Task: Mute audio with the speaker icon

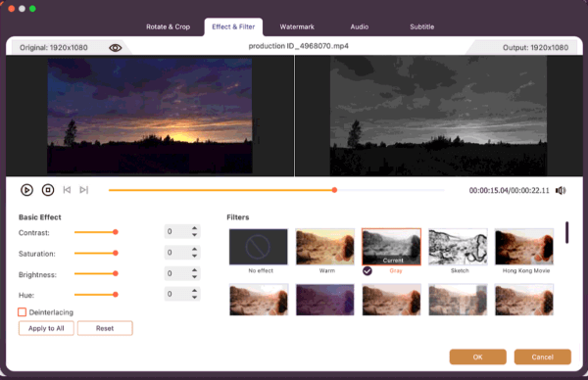Action: 561,190
